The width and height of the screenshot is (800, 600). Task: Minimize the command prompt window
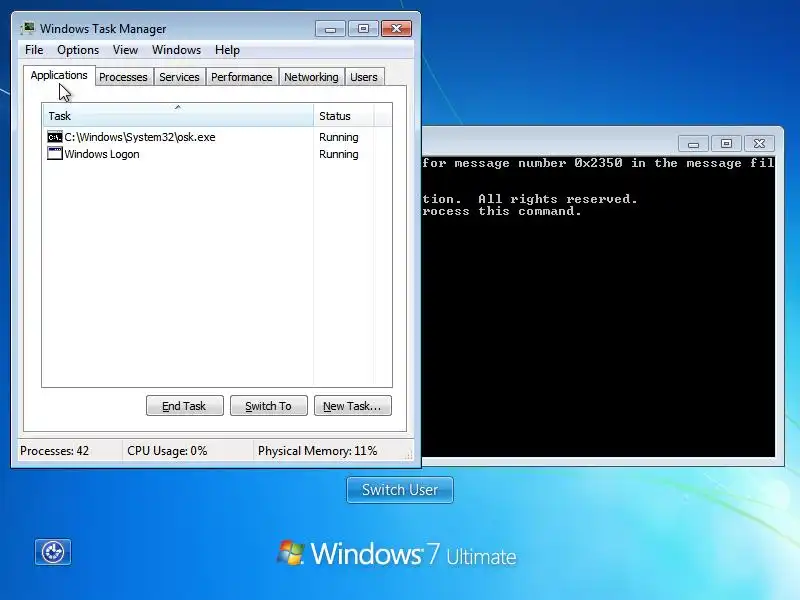(x=693, y=144)
